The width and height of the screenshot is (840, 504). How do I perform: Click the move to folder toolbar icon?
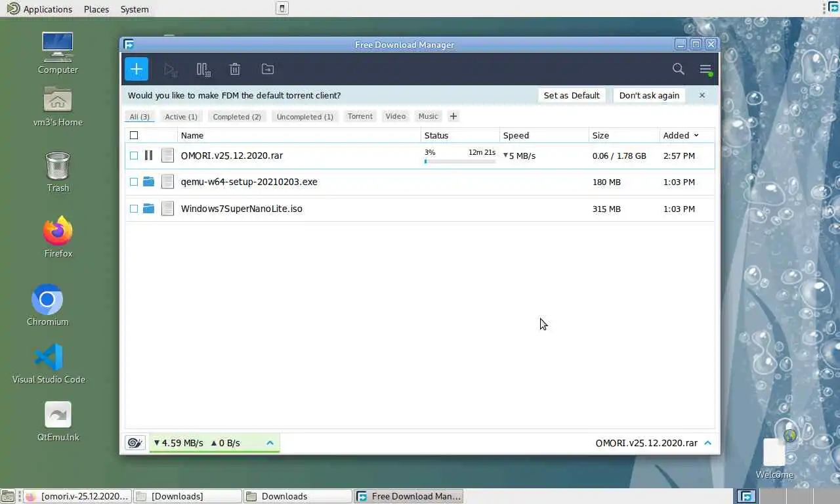(267, 69)
